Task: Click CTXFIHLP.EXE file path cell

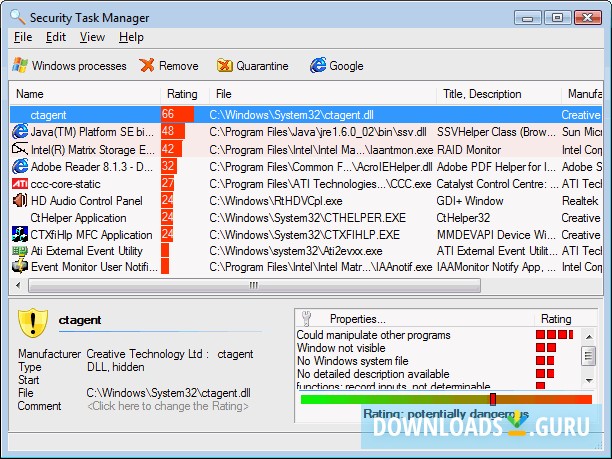Action: (x=304, y=235)
